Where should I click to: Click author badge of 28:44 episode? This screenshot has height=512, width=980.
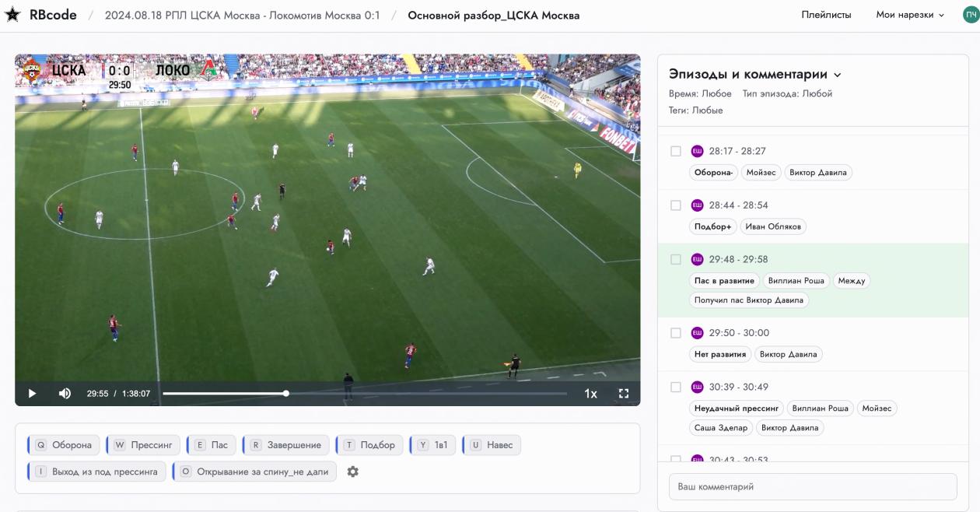click(x=697, y=205)
